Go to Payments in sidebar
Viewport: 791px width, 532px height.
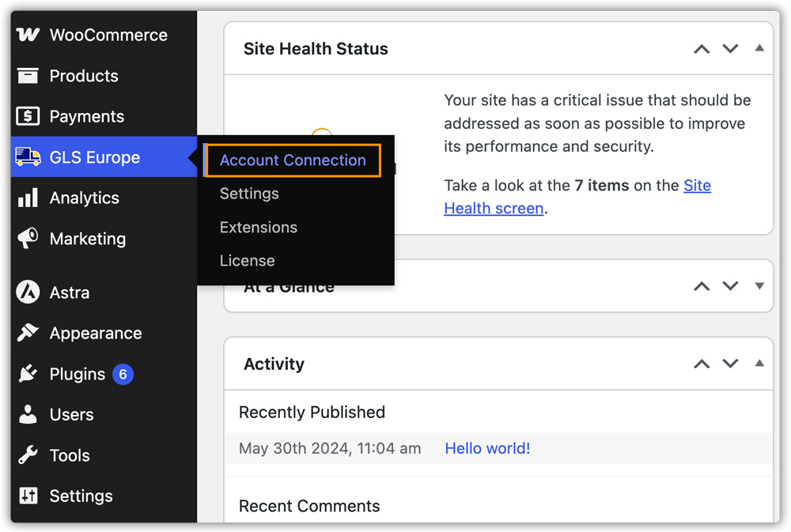pyautogui.click(x=104, y=116)
